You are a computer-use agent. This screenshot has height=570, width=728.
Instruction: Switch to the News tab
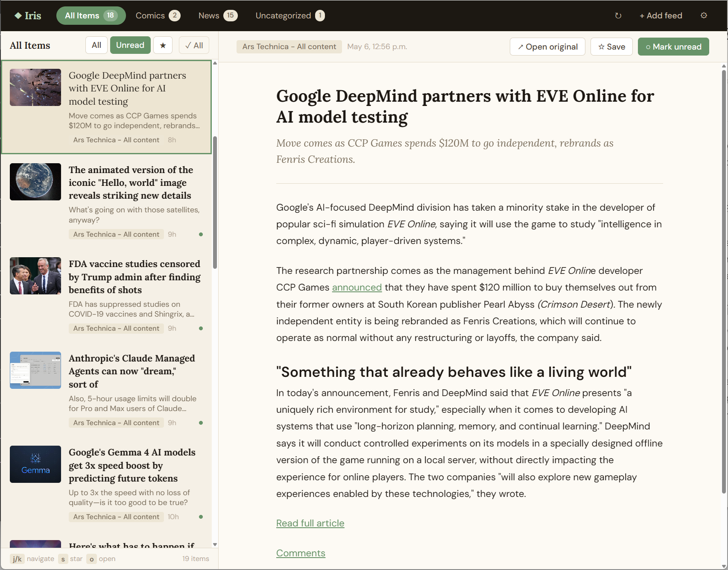217,15
